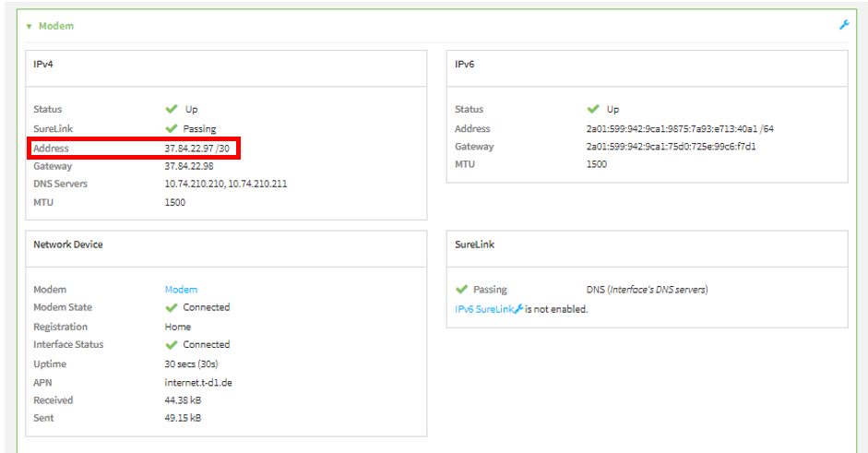This screenshot has height=453, width=868.
Task: Click the Network Device panel header
Action: pyautogui.click(x=68, y=244)
